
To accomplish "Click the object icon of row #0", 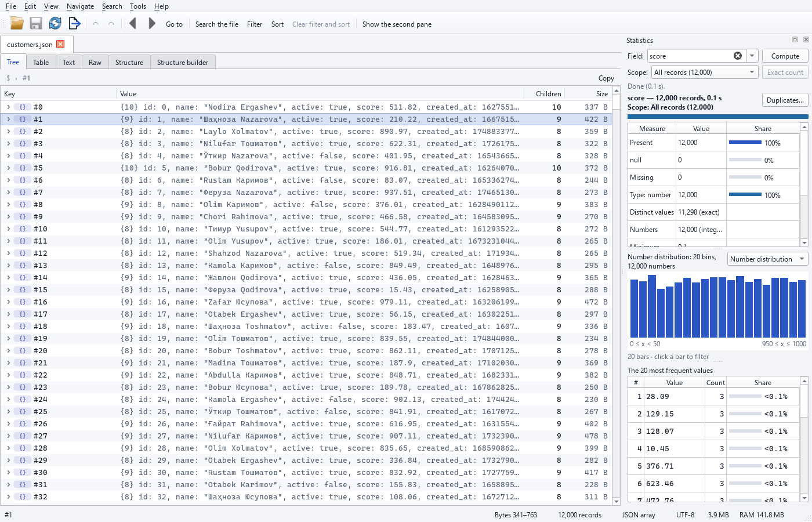I will [x=23, y=107].
